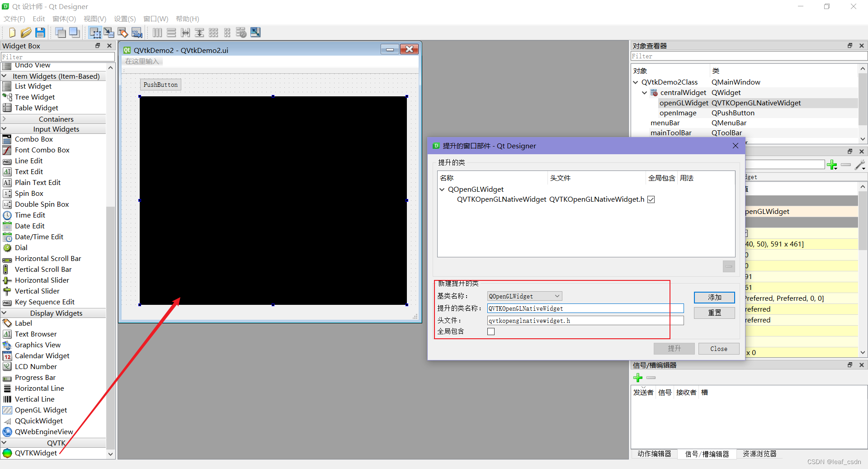Screen dimensions: 868x469
Task: Pick the LCD Number widget
Action: pos(36,366)
